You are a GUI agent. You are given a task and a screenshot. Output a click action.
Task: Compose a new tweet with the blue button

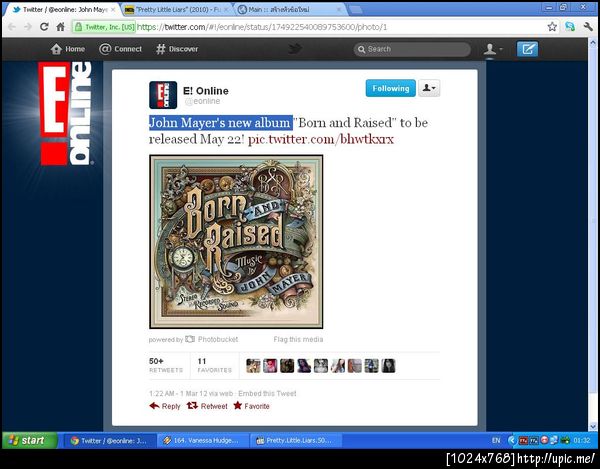[x=527, y=49]
